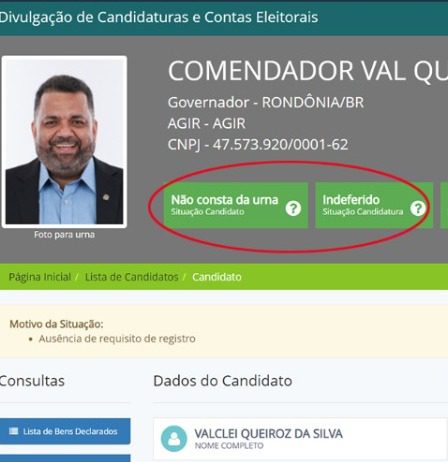
Task: Open Lista de Candidatos breadcrumb
Action: click(132, 277)
